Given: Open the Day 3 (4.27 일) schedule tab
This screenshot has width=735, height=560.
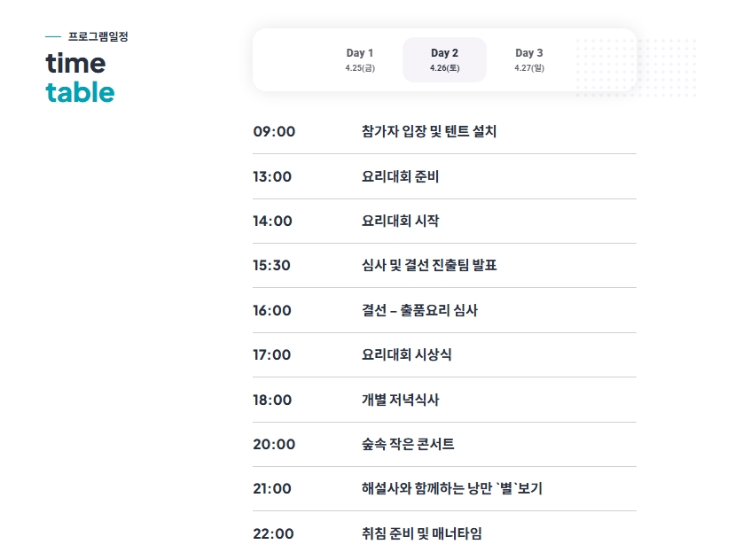Looking at the screenshot, I should click(x=529, y=60).
